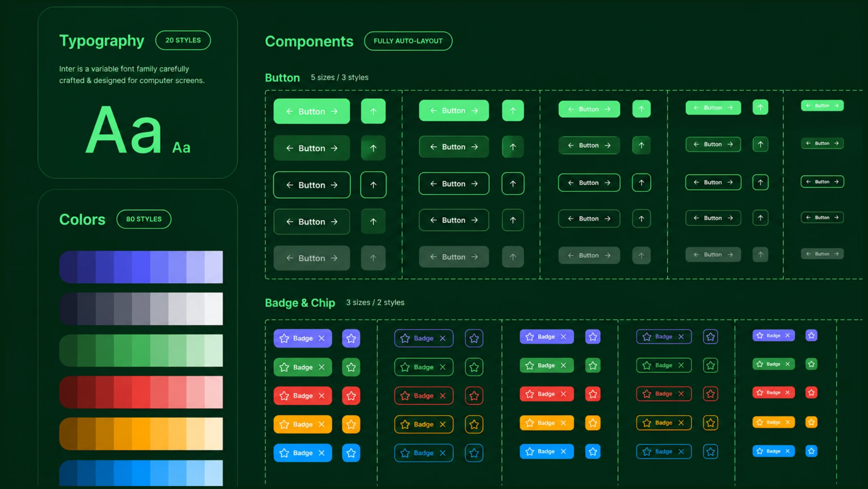This screenshot has height=489, width=868.
Task: Click the second-largest bright-green up-arrow icon button
Action: [x=513, y=110]
